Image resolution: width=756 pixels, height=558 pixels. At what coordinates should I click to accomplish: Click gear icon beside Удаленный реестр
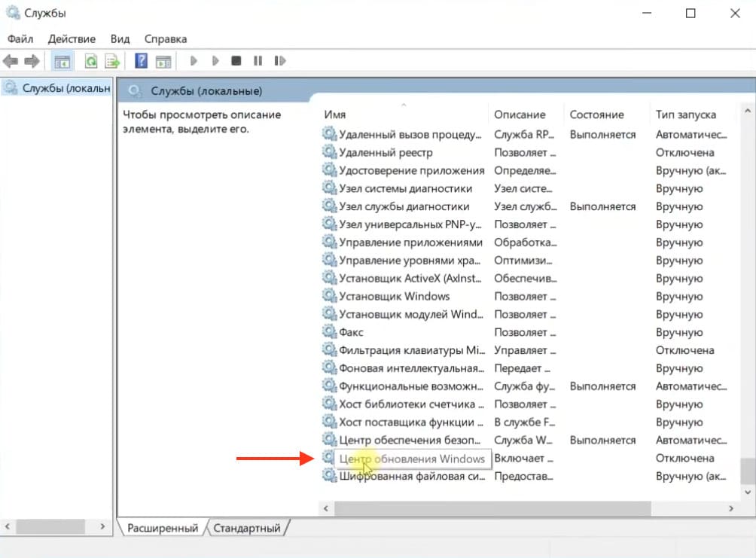pyautogui.click(x=329, y=151)
